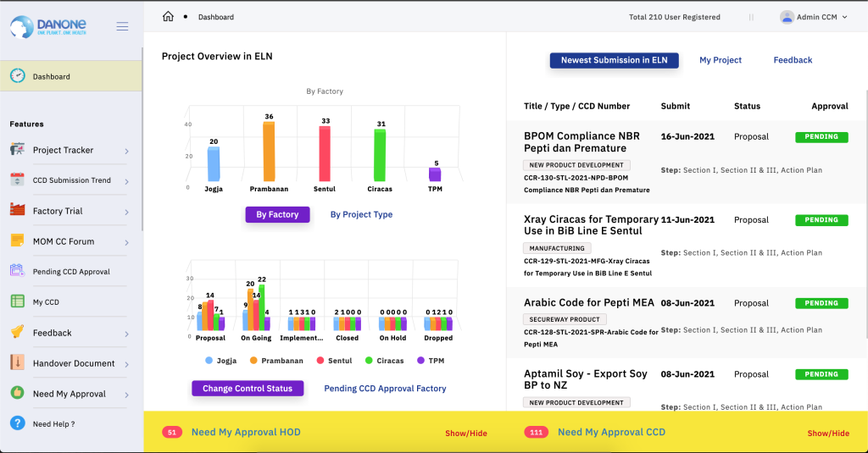Screen dimensions: 868x453
Task: Click the Admin CCM avatar icon
Action: 787,17
